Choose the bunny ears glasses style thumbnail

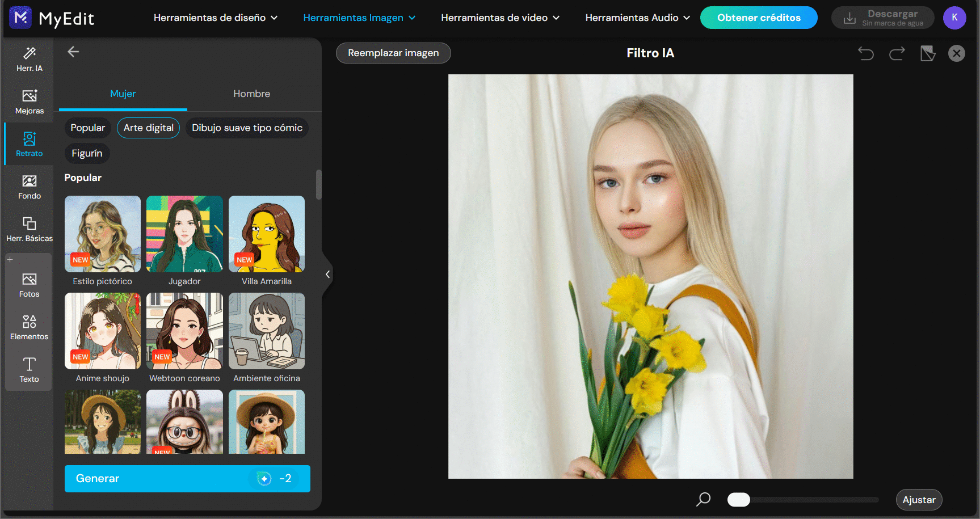[x=184, y=422]
